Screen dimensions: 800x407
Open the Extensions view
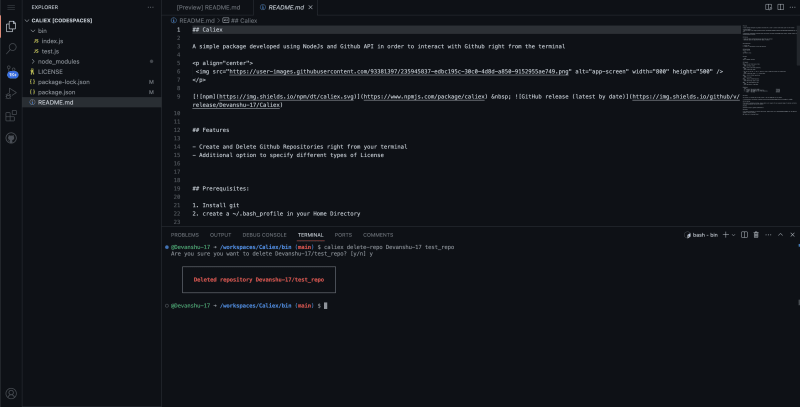click(11, 116)
